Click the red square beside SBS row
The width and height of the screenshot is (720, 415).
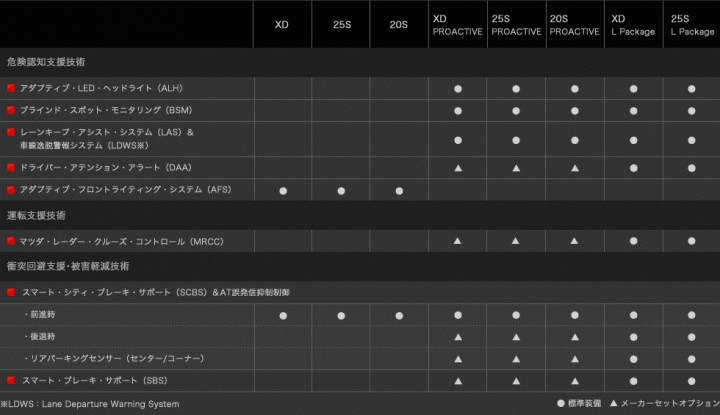tap(11, 381)
